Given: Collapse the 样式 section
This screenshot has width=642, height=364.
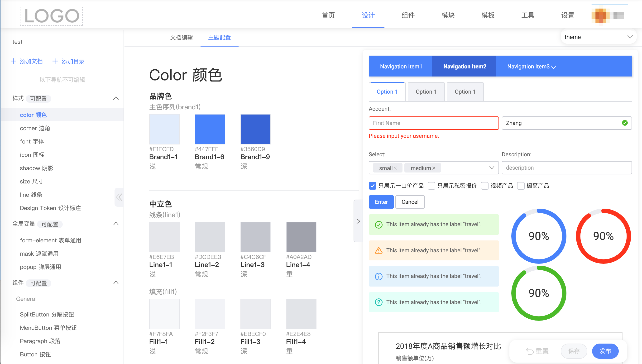Looking at the screenshot, I should click(x=116, y=98).
